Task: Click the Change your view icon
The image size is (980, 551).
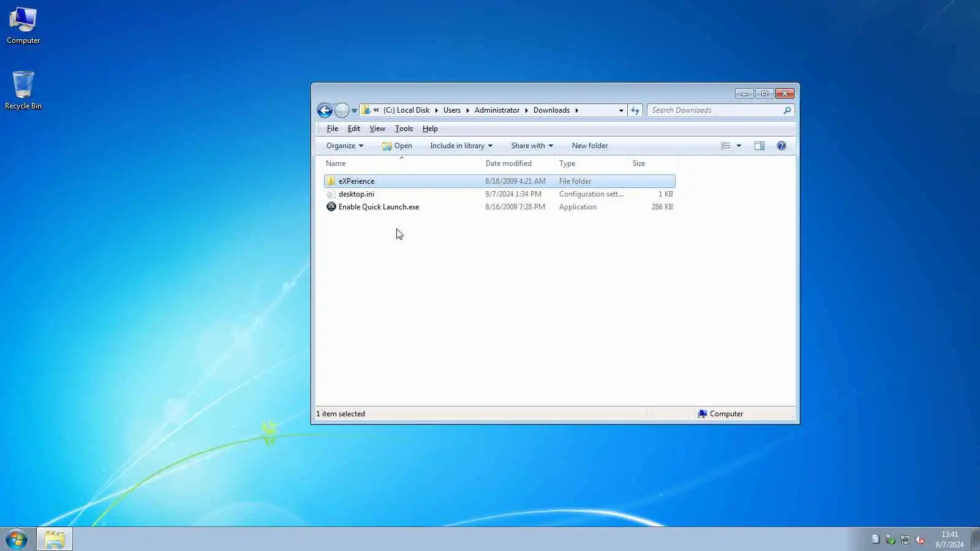Action: [x=726, y=146]
